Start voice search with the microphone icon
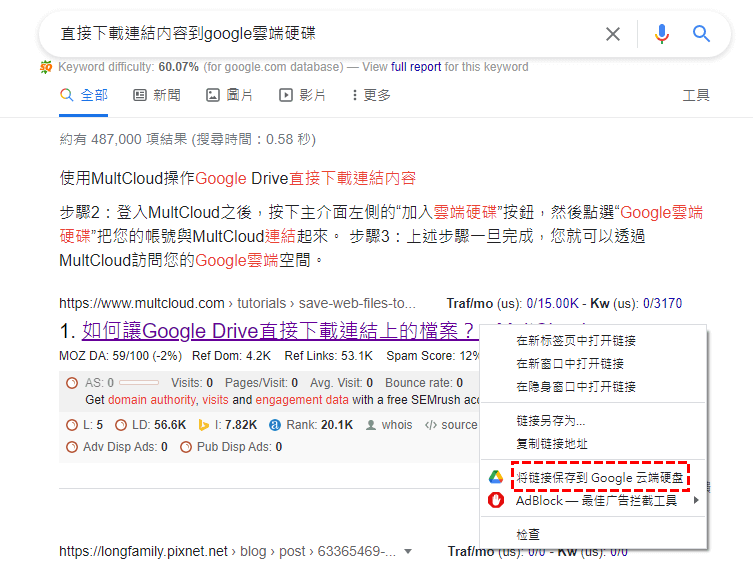This screenshot has width=753, height=564. click(x=662, y=34)
